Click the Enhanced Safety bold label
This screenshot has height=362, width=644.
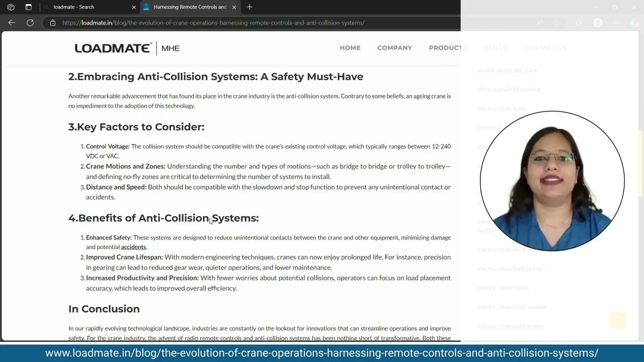109,237
